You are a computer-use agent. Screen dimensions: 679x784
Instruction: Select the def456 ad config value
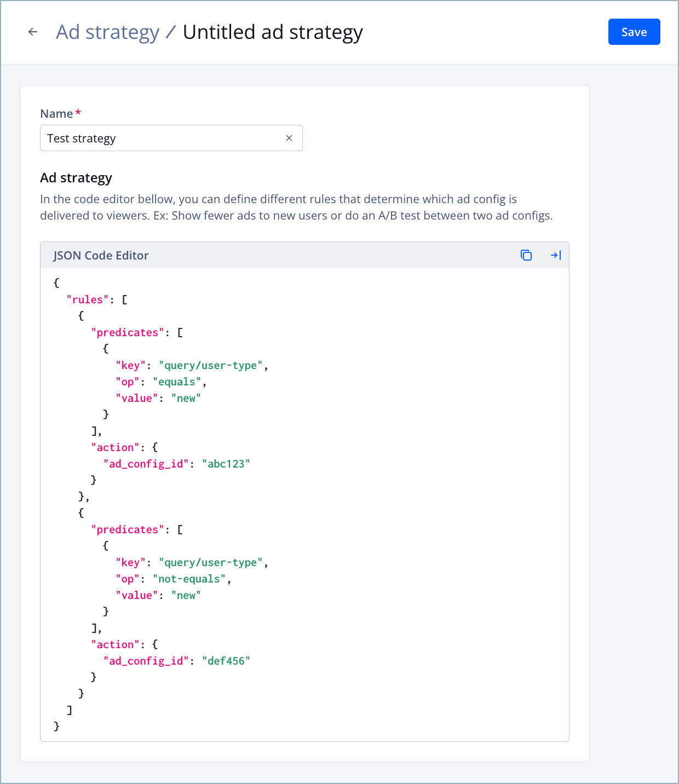228,660
